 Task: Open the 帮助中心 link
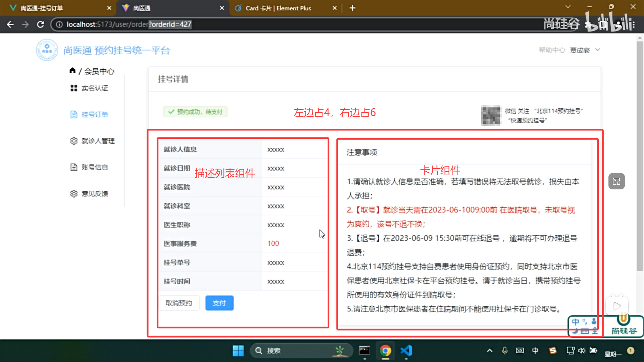coord(552,50)
